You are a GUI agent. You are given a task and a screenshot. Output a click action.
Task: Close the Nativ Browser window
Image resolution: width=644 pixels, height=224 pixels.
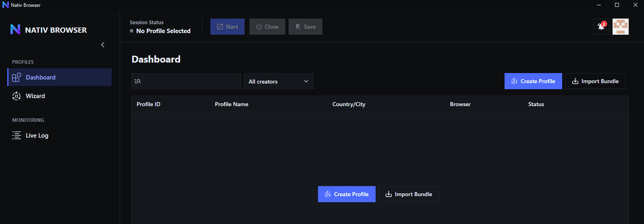pos(635,5)
